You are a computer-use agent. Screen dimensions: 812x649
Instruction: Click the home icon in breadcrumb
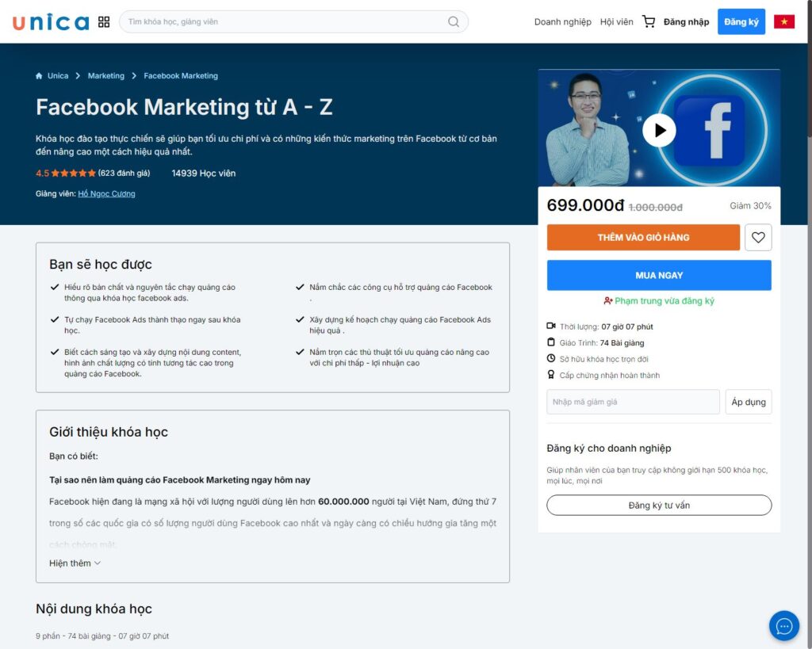39,76
